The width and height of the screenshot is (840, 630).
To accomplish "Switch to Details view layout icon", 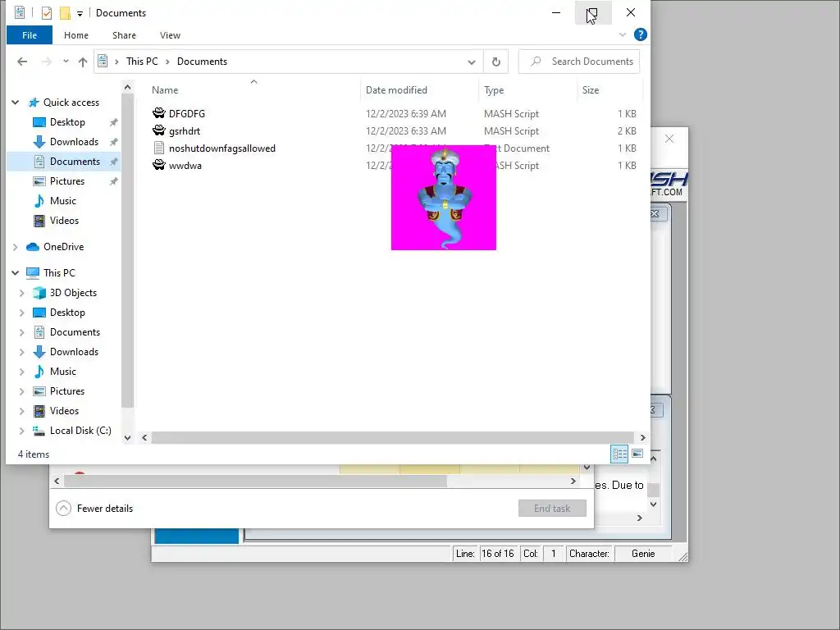I will click(x=620, y=454).
